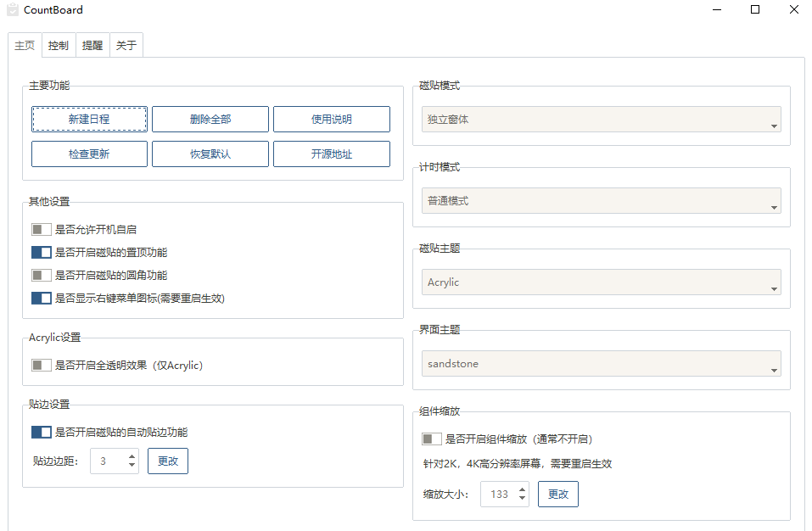Turn off the right-click menu icon toggle
Screen dimensions: 812x531
pyautogui.click(x=40, y=298)
